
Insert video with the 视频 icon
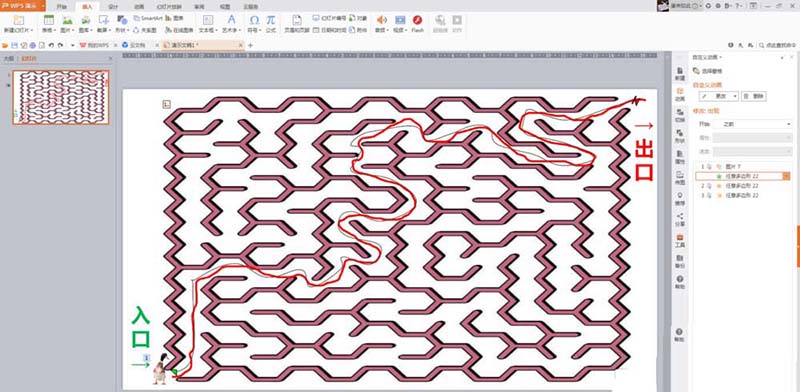(400, 20)
